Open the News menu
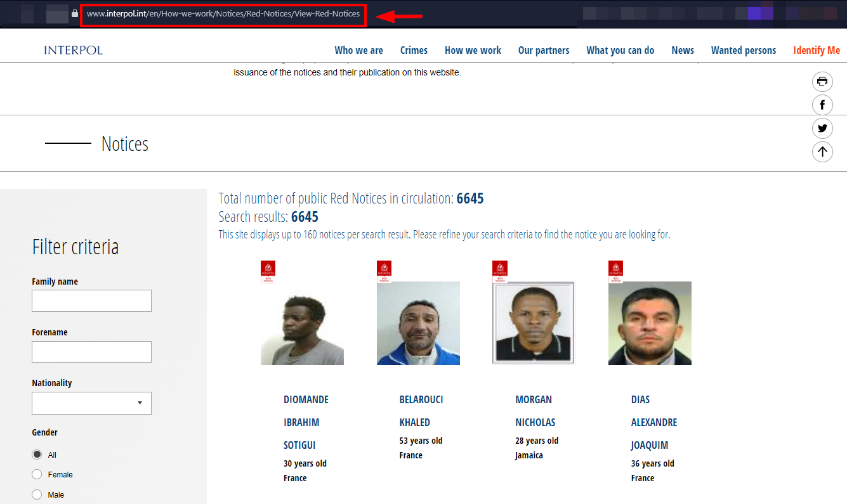The image size is (847, 504). [683, 50]
